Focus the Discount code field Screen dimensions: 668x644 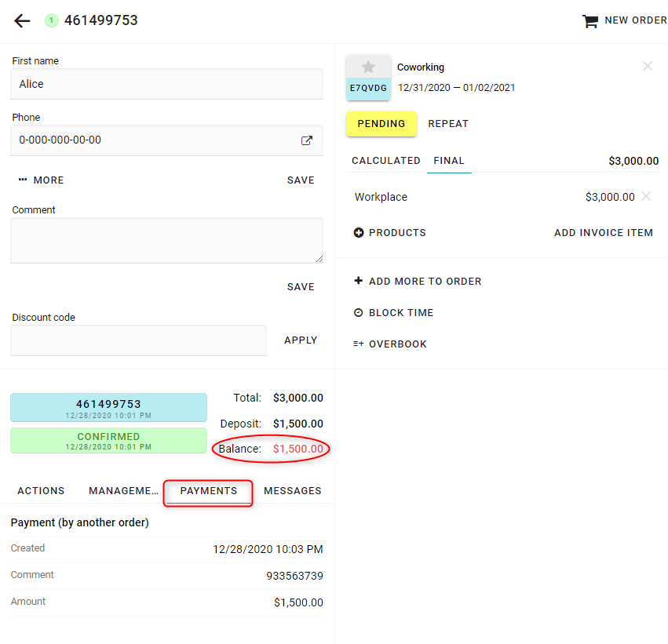[x=138, y=340]
